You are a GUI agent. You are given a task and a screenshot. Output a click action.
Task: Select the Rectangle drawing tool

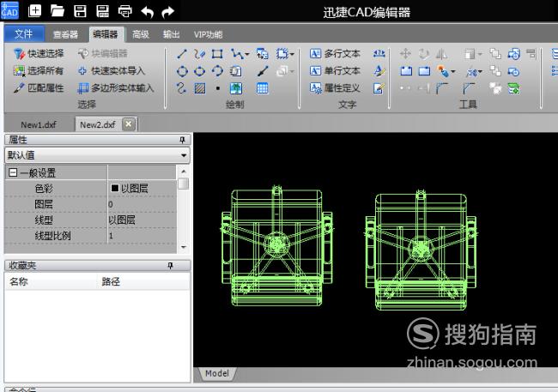pos(217,54)
